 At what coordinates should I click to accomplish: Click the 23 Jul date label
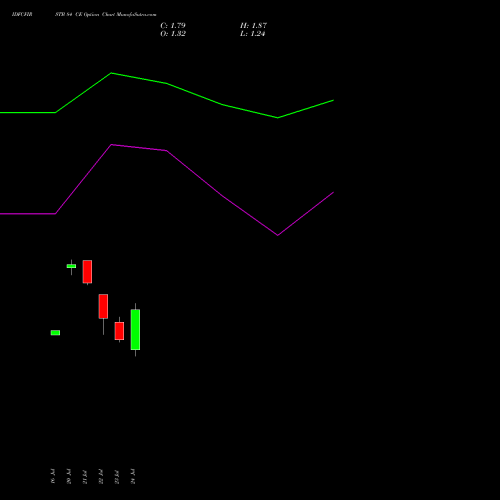click(117, 477)
